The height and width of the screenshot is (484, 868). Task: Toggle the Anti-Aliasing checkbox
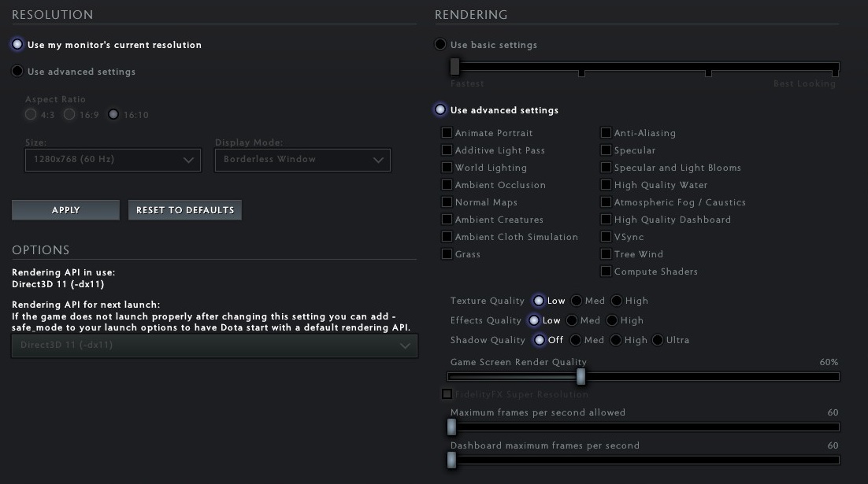tap(606, 133)
